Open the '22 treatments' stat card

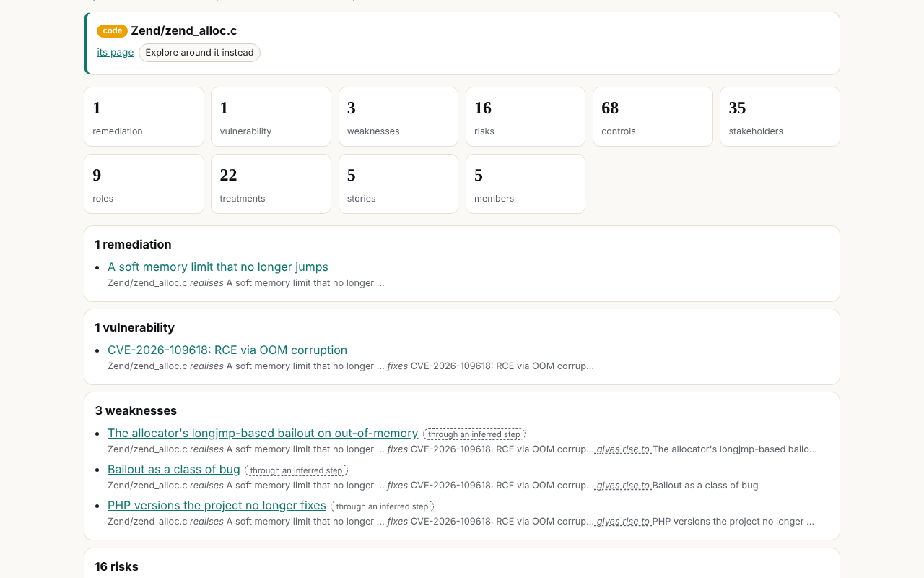click(x=271, y=184)
